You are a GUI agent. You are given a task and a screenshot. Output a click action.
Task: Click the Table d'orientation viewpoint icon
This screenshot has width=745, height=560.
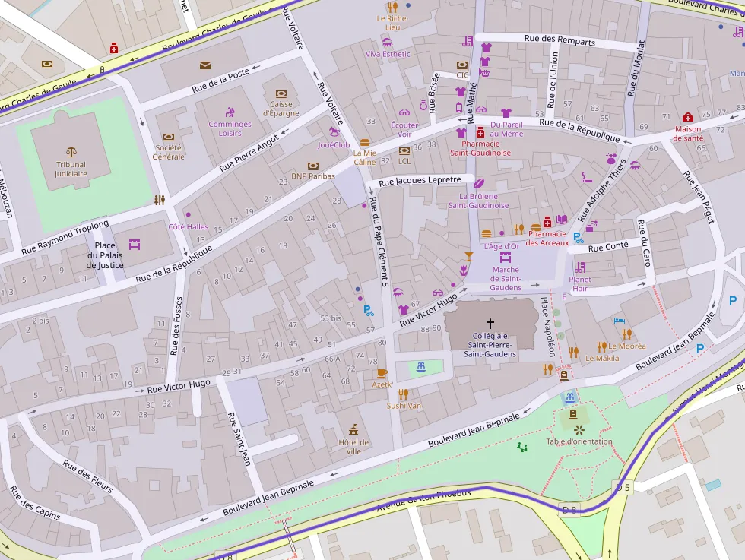pyautogui.click(x=579, y=429)
